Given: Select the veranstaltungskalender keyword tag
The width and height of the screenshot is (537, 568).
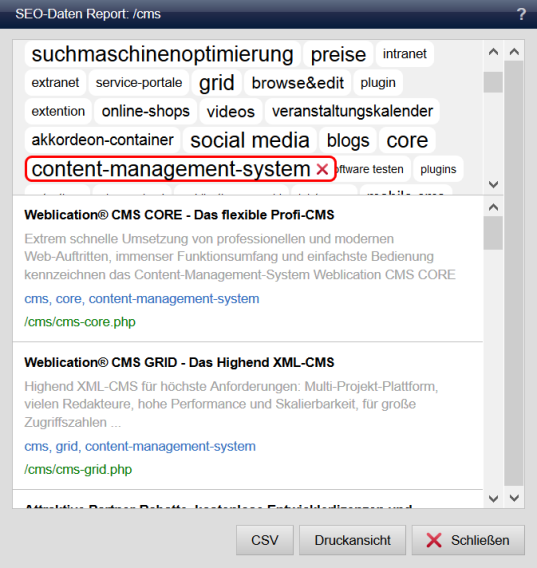Looking at the screenshot, I should tap(352, 111).
